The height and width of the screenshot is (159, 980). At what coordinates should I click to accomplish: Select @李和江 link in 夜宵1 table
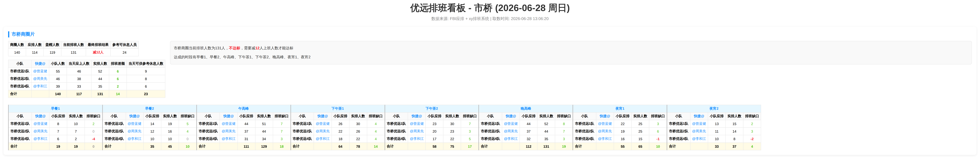click(x=605, y=139)
